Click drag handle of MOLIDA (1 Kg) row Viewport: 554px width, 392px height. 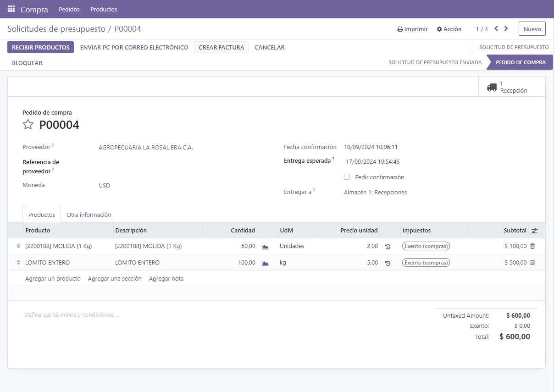coord(18,246)
